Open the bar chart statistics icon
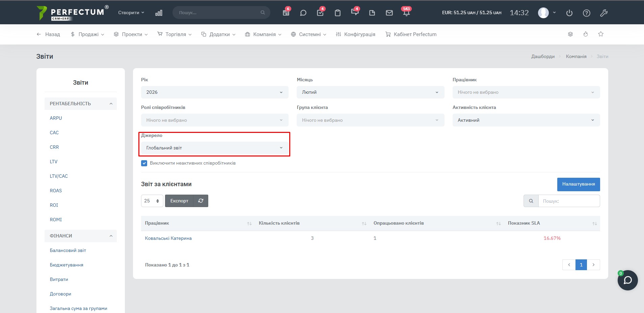Image resolution: width=644 pixels, height=313 pixels. click(159, 13)
